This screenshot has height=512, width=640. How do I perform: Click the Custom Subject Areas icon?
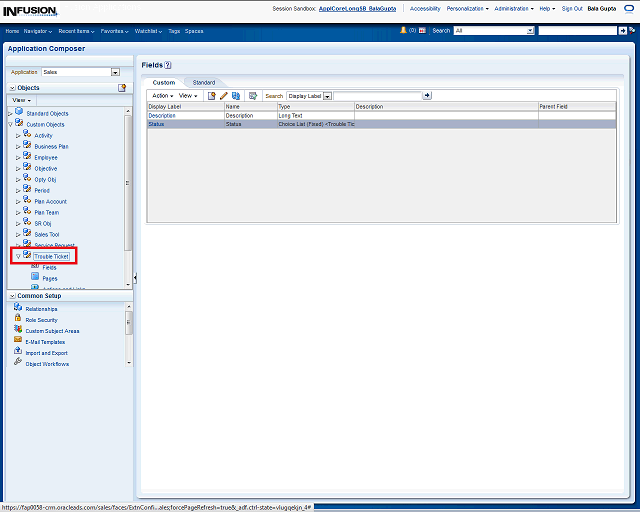pyautogui.click(x=18, y=329)
